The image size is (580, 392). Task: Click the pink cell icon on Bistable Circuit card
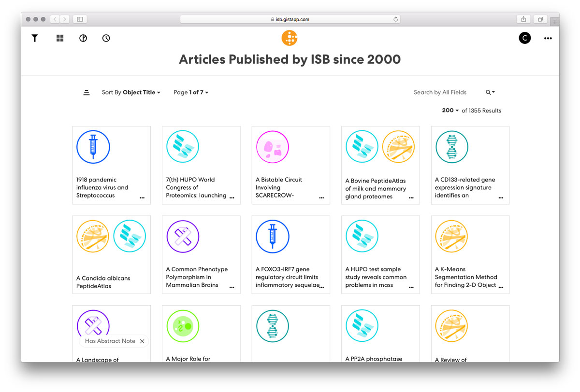coord(273,147)
